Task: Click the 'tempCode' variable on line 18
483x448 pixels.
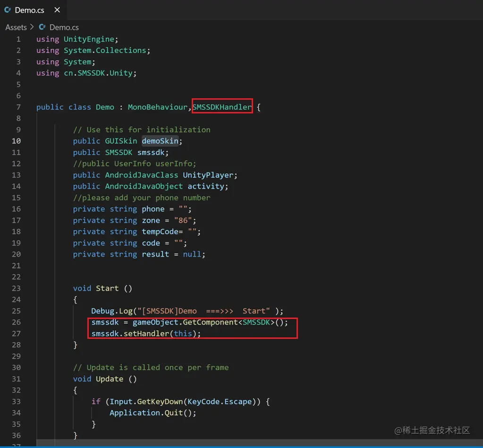Action: click(160, 232)
